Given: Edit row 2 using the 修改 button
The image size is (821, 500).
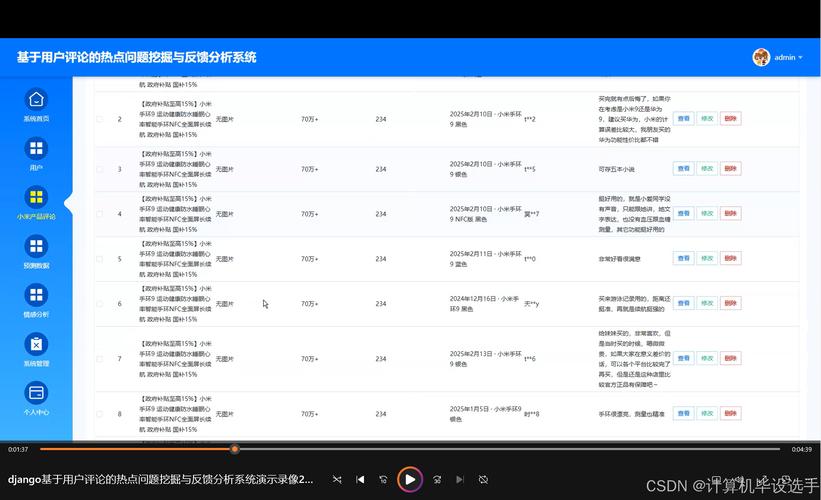Looking at the screenshot, I should [707, 119].
